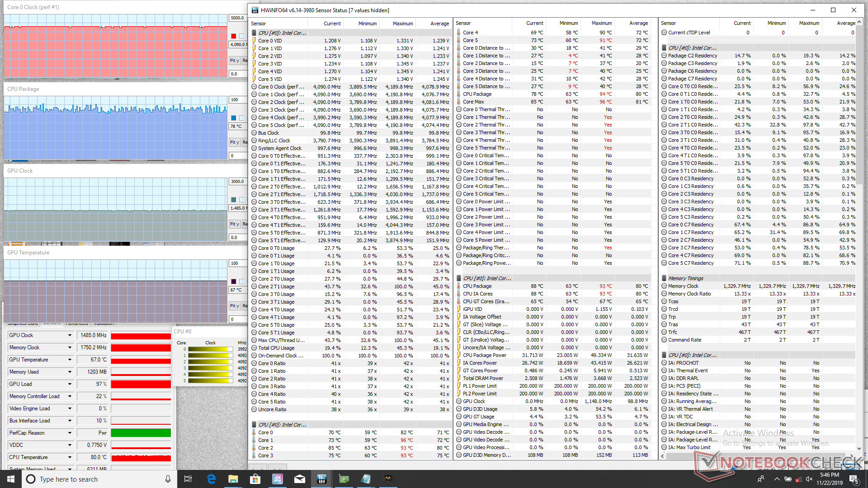The image size is (868, 488).
Task: Click the blue color swatch on CPU Package graph
Action: (233, 118)
